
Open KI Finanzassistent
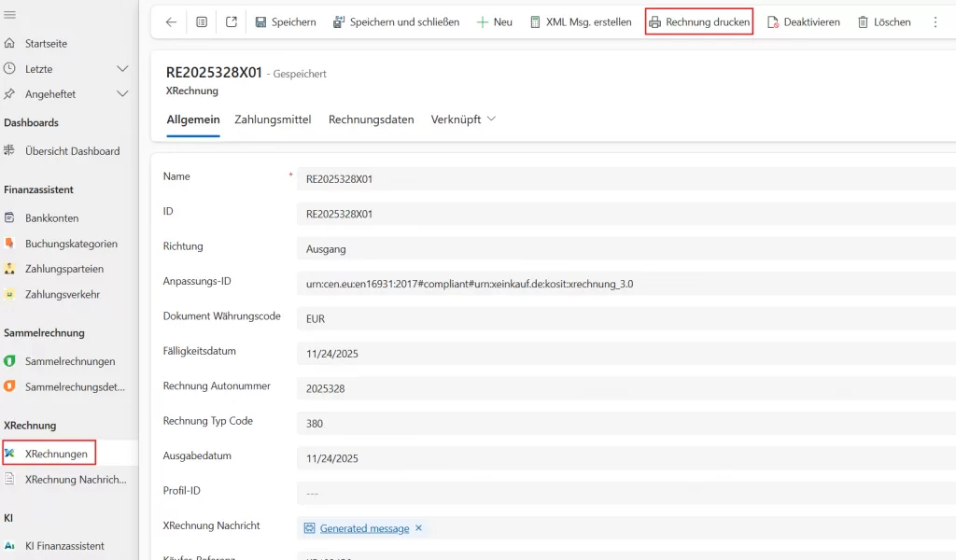click(64, 546)
